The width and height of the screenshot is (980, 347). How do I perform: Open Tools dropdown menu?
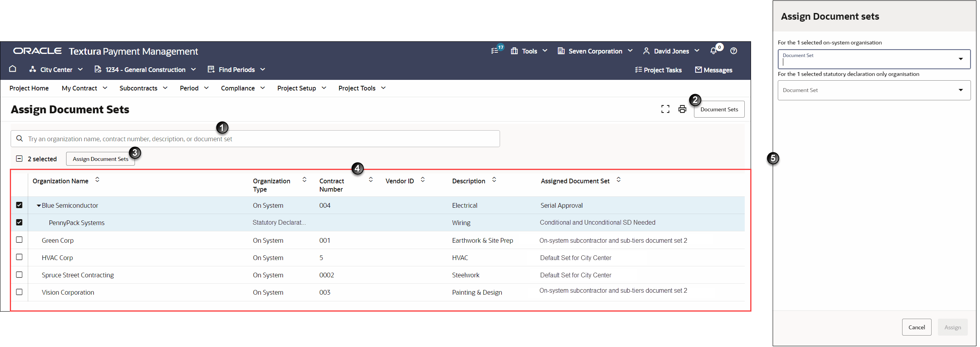(529, 51)
